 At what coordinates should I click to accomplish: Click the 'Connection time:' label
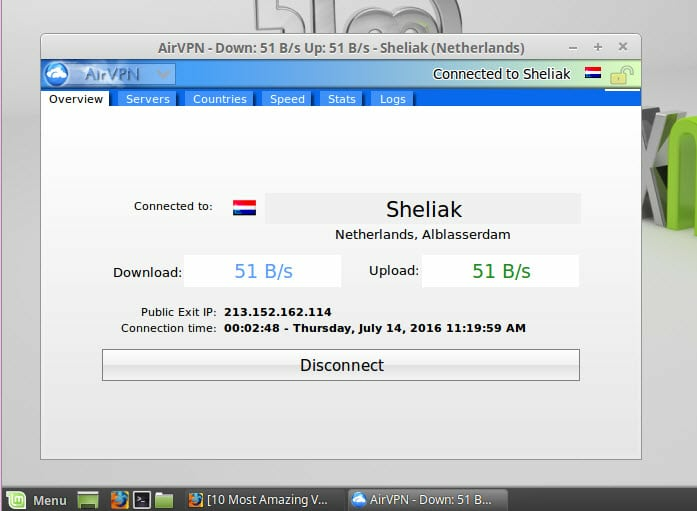point(168,328)
